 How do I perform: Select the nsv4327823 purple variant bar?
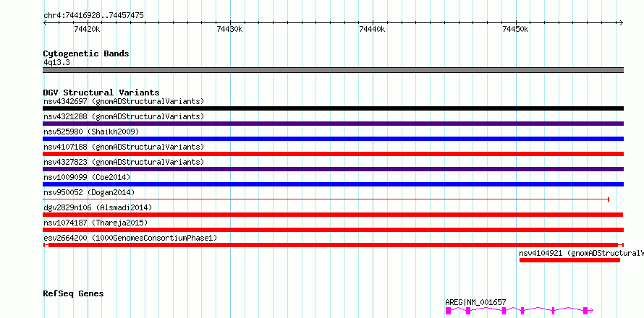click(x=333, y=169)
